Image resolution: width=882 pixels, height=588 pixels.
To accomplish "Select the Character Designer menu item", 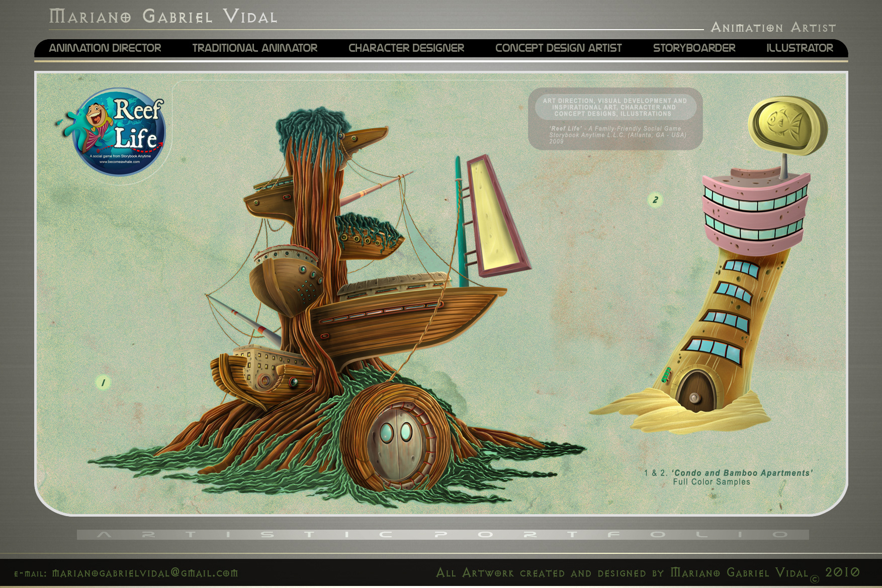I will 406,48.
